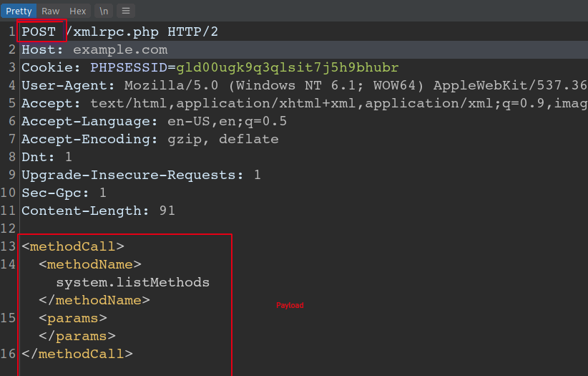Click line number 12 in the gutter

click(x=8, y=228)
